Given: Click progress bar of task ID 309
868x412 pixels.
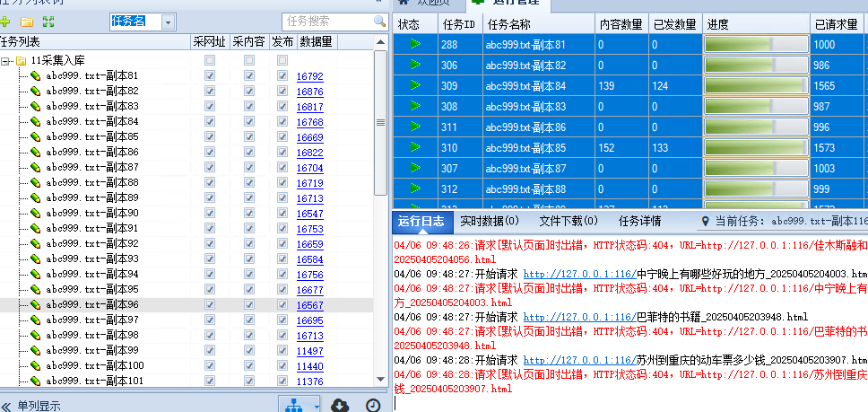Looking at the screenshot, I should tap(756, 86).
